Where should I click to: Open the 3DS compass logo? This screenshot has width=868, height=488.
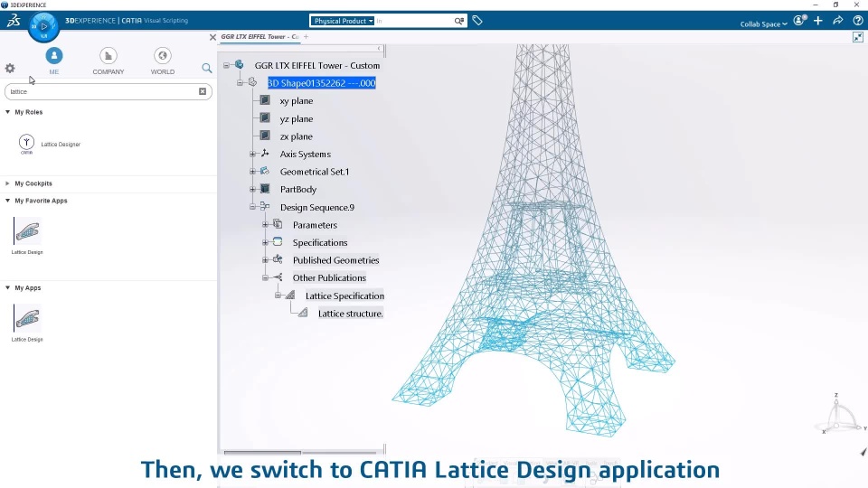click(x=14, y=21)
